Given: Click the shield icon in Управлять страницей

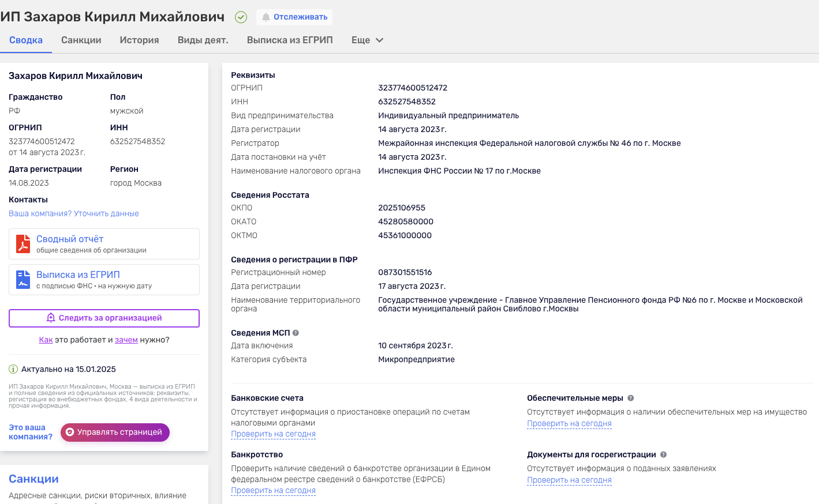Looking at the screenshot, I should click(x=70, y=432).
